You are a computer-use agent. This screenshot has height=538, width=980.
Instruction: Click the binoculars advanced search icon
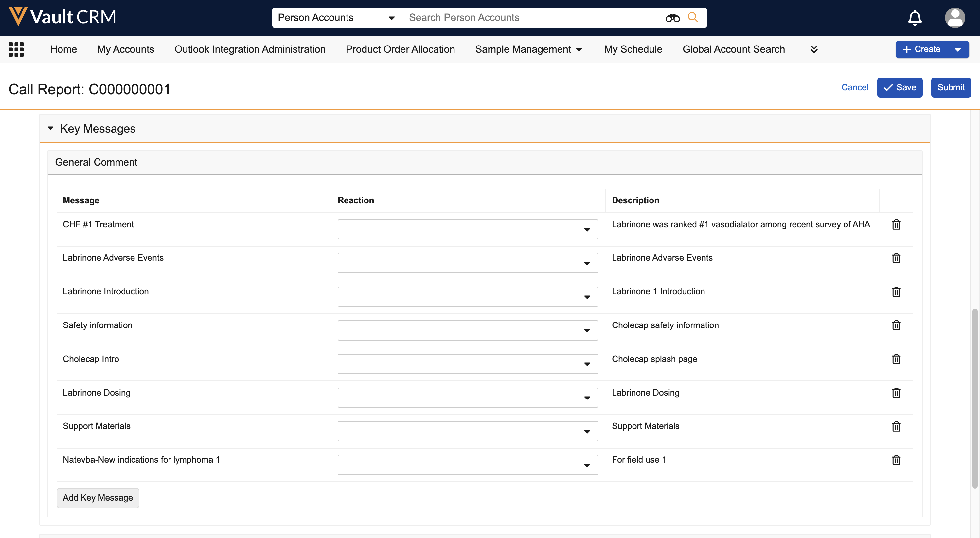click(672, 18)
